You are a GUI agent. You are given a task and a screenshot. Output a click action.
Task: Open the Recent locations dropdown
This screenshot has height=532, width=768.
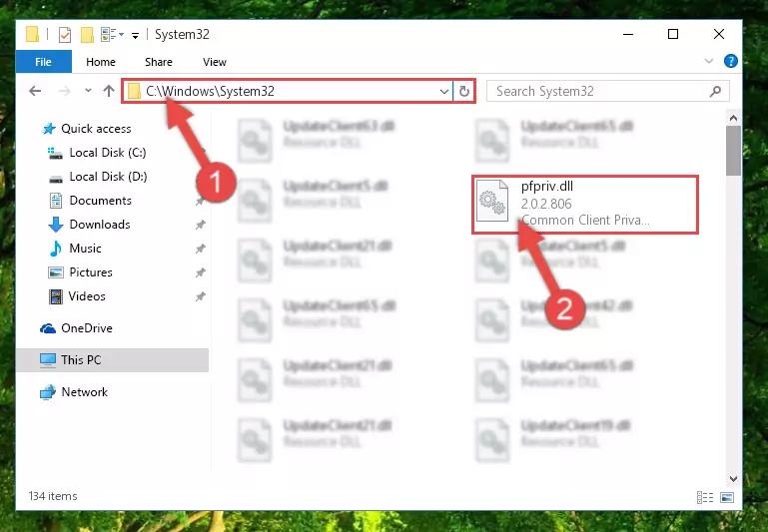88,91
